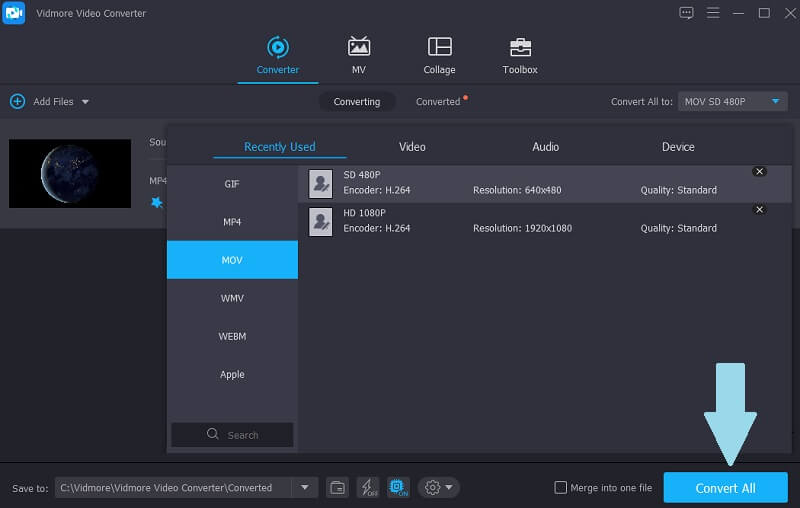Screen dimensions: 800x508
Task: Open the hamburger menu in title bar
Action: tap(714, 13)
